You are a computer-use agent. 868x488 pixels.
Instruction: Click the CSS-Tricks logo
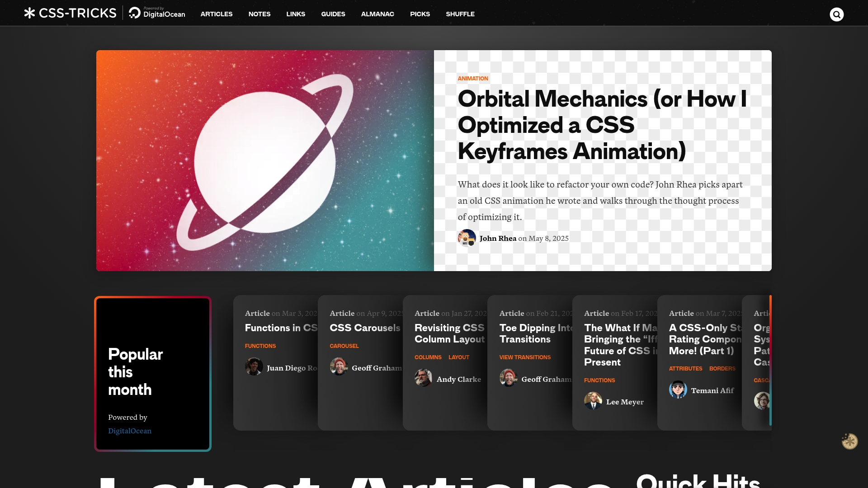(71, 13)
